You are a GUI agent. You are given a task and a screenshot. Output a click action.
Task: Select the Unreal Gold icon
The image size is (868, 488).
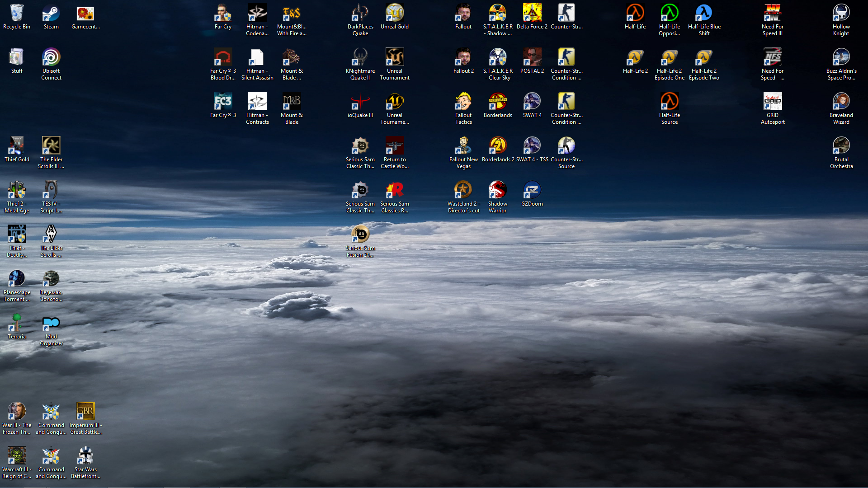coord(395,14)
